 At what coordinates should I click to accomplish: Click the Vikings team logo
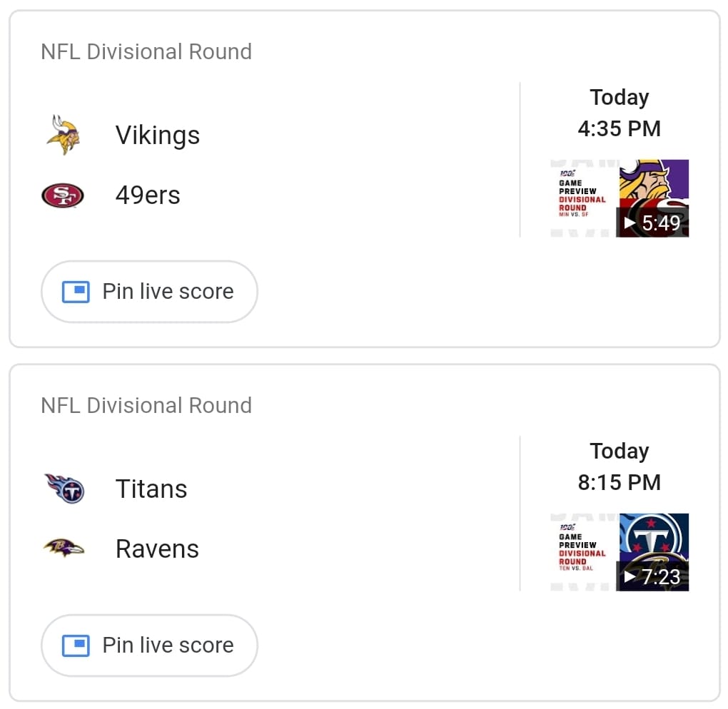[64, 135]
